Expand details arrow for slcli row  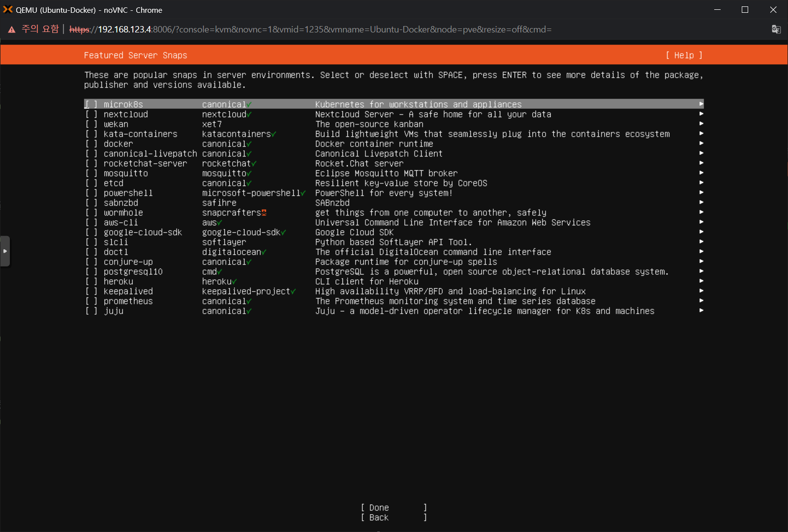pyautogui.click(x=701, y=241)
